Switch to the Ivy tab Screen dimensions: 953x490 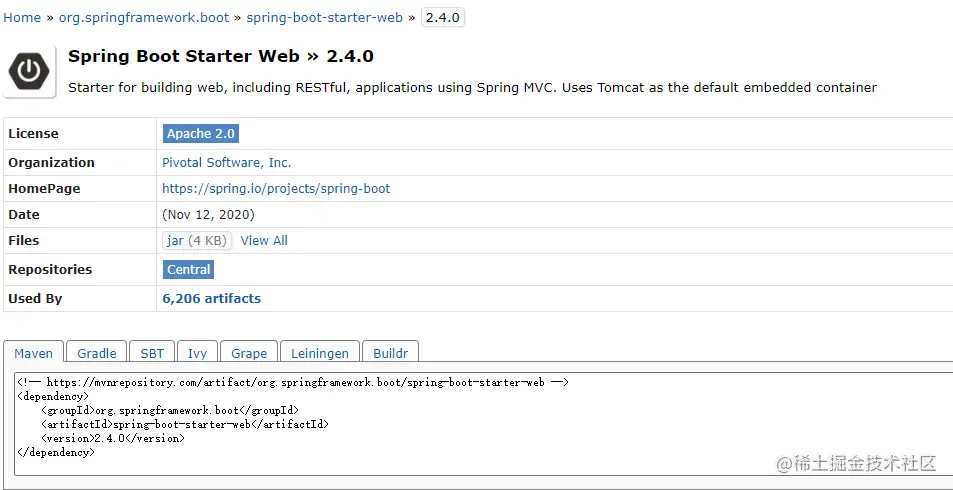pyautogui.click(x=198, y=353)
